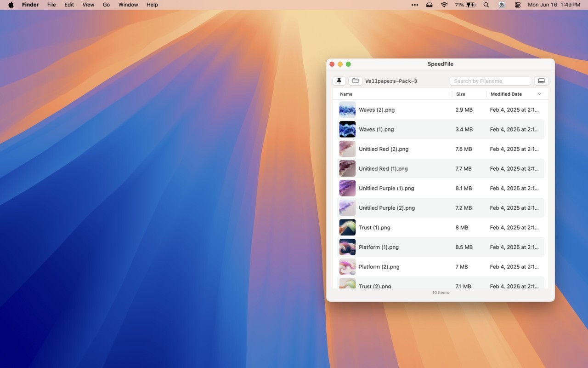The image size is (588, 368).
Task: Select the Untitled Red (1).png row
Action: click(x=413, y=168)
